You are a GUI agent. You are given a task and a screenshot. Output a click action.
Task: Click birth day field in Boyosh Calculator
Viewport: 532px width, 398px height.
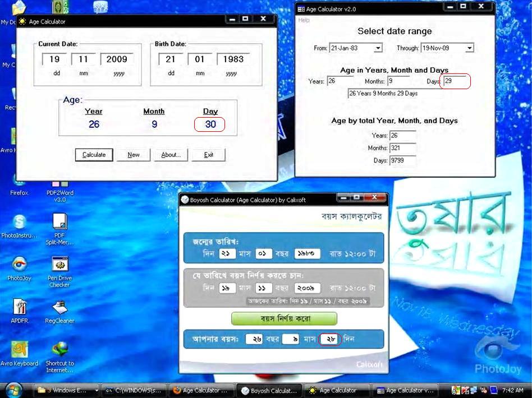(227, 253)
